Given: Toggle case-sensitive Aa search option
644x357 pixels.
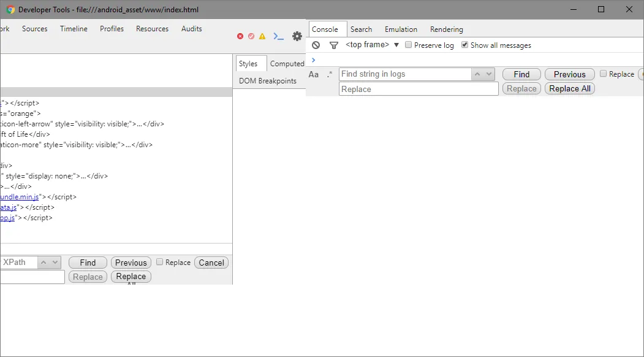Looking at the screenshot, I should point(313,74).
